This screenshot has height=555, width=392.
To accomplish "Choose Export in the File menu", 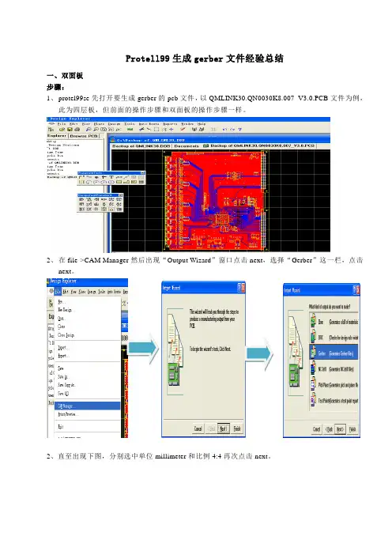I will (62, 356).
